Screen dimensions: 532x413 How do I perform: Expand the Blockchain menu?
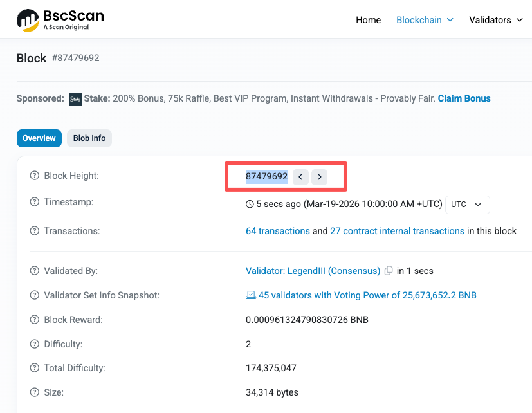[x=425, y=20]
